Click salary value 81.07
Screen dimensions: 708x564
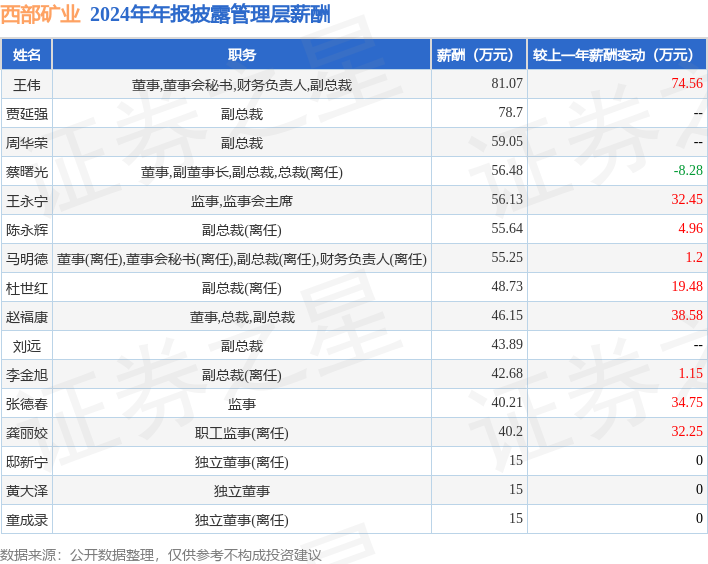(x=507, y=84)
